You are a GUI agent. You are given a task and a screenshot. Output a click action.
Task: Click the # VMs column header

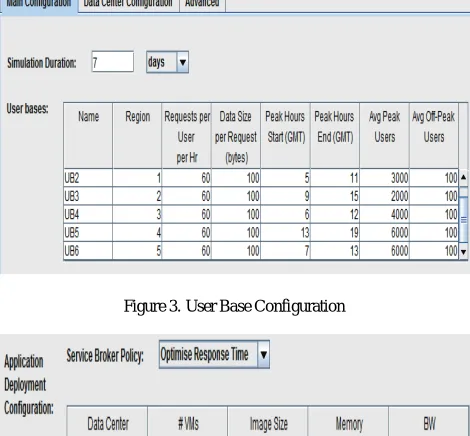coord(188,421)
